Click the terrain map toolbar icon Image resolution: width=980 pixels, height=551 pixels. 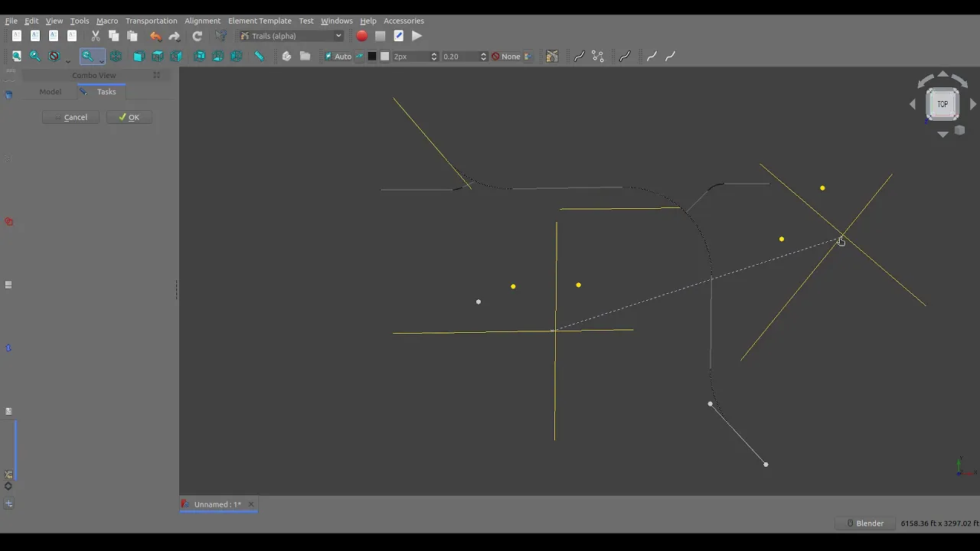point(552,57)
